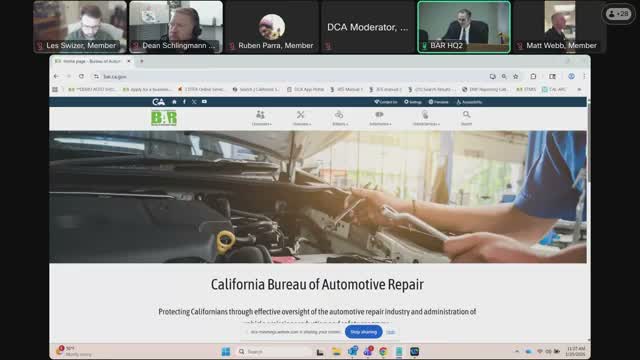Open the DCA App Portal bookmark
This screenshot has width=640, height=360.
(x=305, y=89)
